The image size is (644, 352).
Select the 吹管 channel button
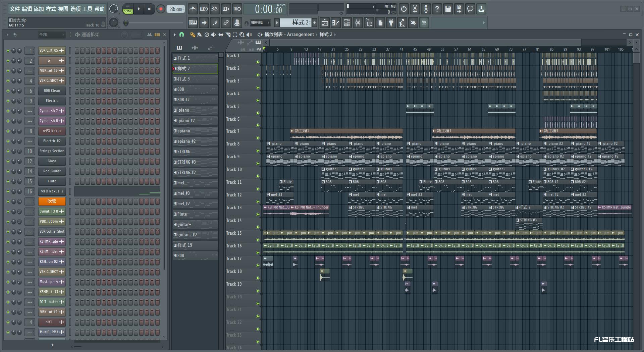coord(52,201)
